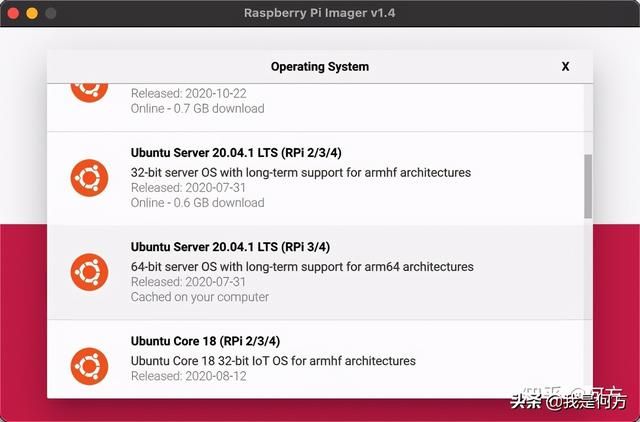Pick the Ubuntu Core 18 (RPi 2/3/4) title

(x=205, y=341)
